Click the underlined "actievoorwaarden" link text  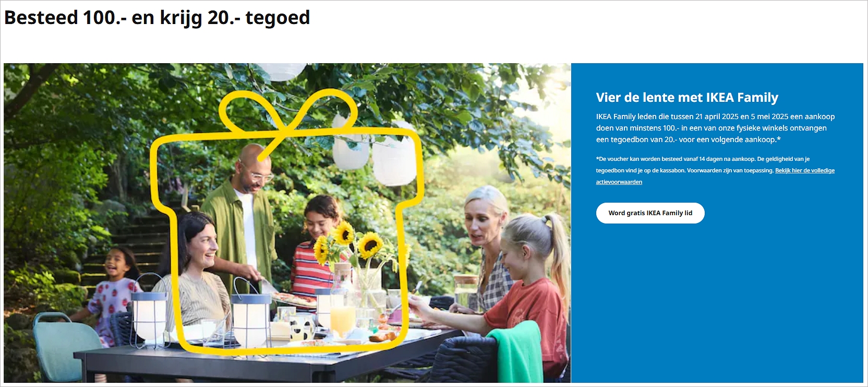pos(619,182)
